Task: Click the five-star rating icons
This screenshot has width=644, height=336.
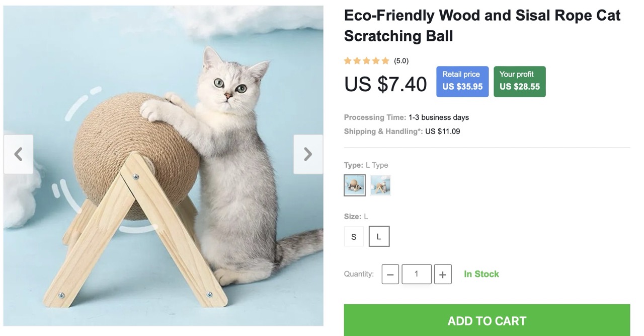Action: [x=366, y=61]
